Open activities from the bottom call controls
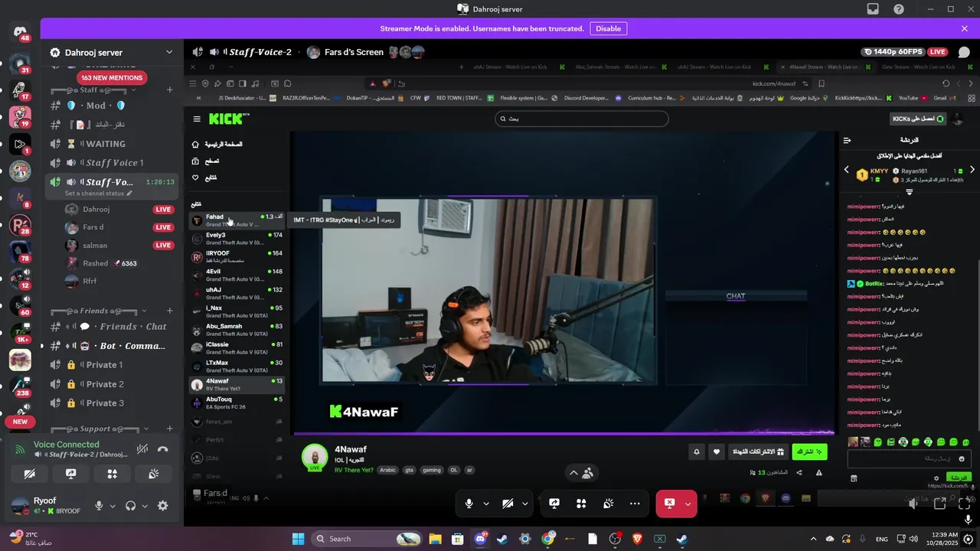The width and height of the screenshot is (980, 551). [581, 504]
